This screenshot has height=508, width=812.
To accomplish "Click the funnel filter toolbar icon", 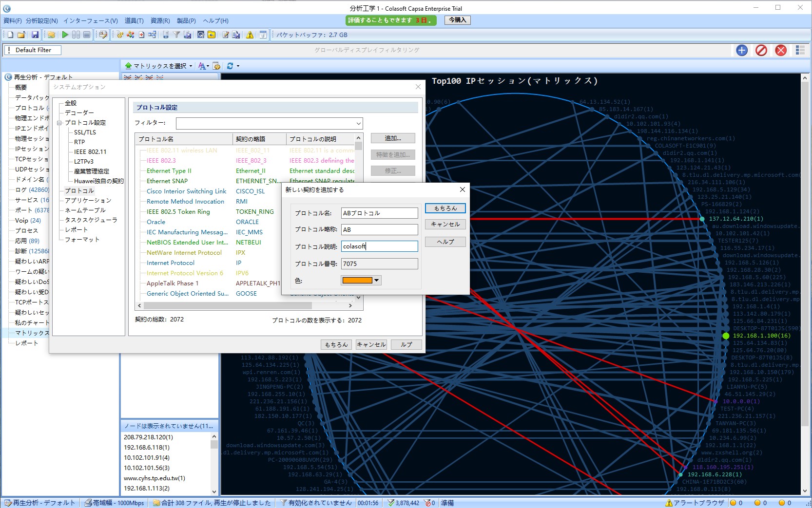I will 176,35.
